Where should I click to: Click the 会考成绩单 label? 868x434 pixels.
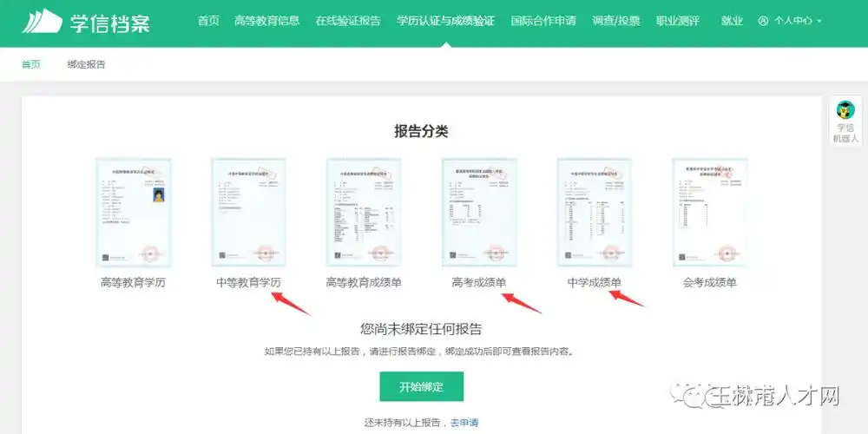(x=710, y=282)
